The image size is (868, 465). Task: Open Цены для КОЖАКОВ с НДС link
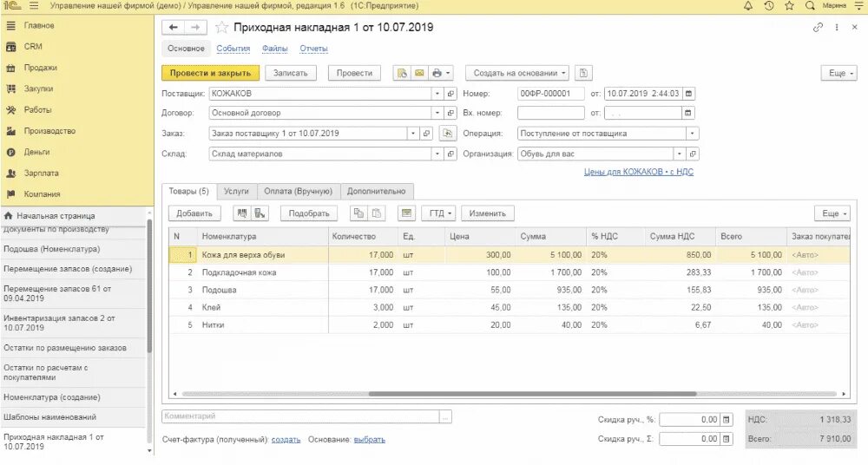(x=639, y=172)
